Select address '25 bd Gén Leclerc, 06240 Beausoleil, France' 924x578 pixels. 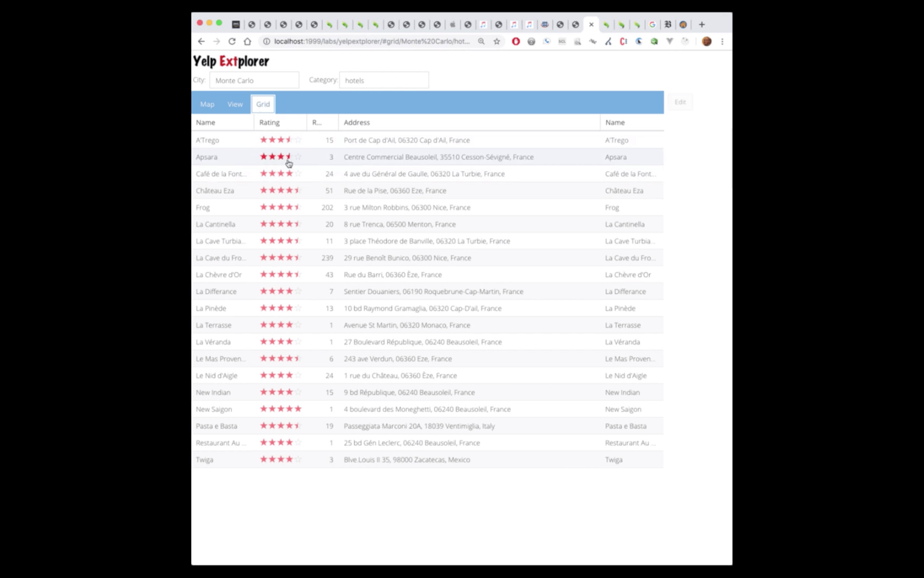click(x=412, y=443)
